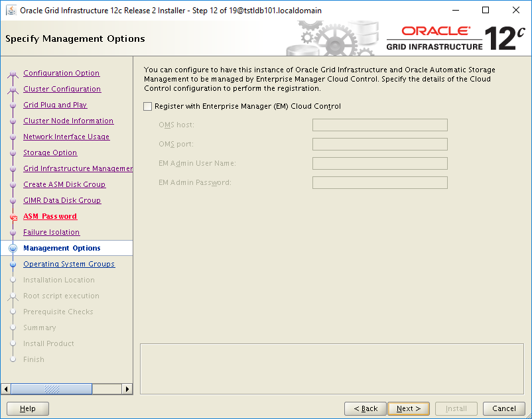Image resolution: width=532 pixels, height=419 pixels.
Task: Click the OMS port input field
Action: tap(379, 144)
